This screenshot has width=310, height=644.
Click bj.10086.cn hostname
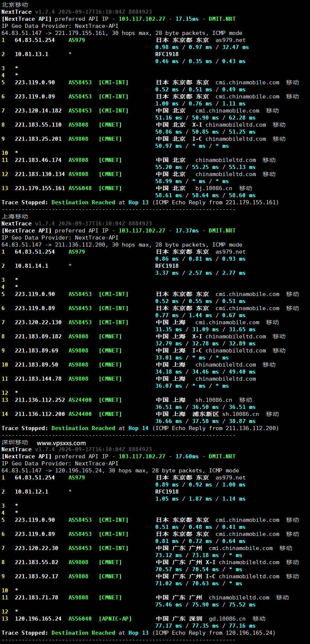point(214,188)
